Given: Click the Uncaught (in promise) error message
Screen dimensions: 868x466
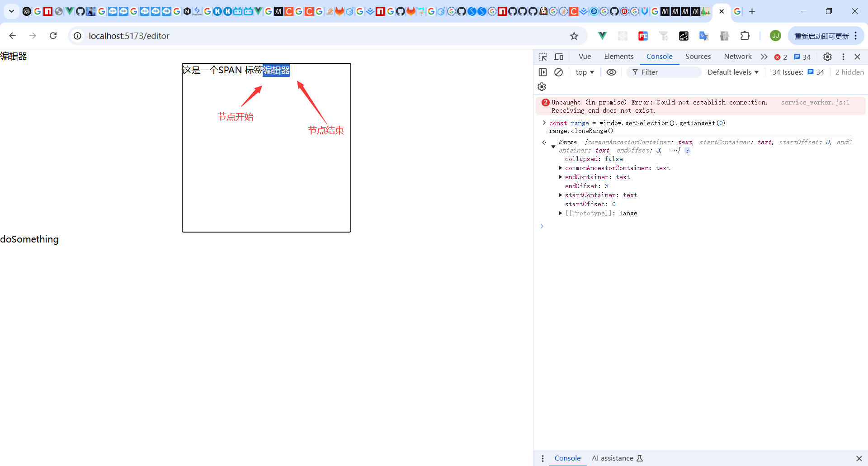Looking at the screenshot, I should pyautogui.click(x=659, y=107).
